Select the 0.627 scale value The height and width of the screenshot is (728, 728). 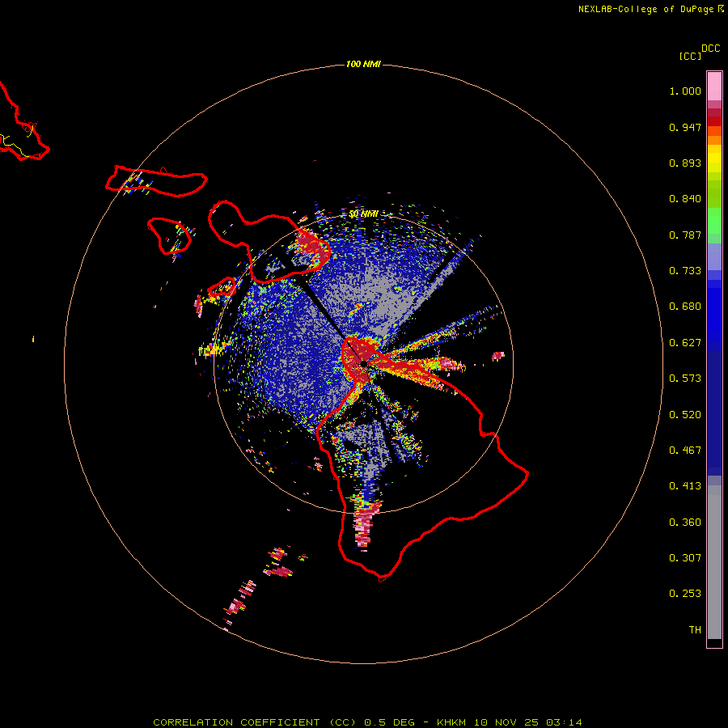click(685, 343)
